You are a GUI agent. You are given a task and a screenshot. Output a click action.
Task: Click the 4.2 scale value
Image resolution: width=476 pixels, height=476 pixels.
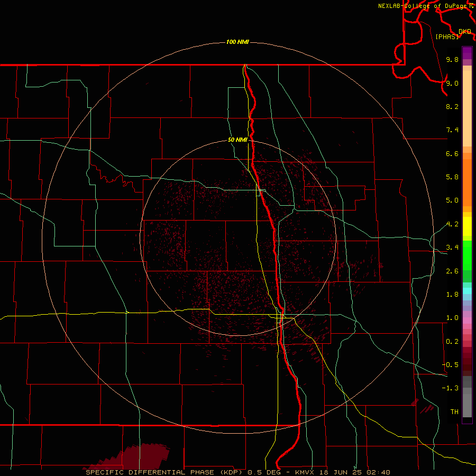tap(452, 224)
